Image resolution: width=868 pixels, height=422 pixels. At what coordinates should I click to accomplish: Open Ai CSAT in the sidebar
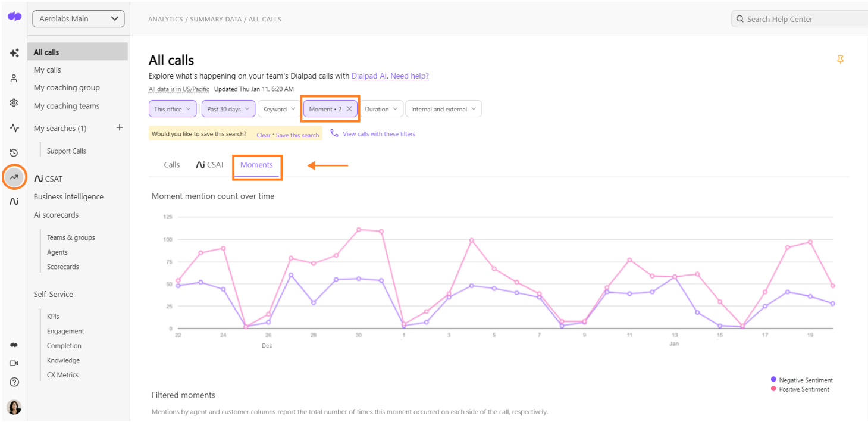pyautogui.click(x=48, y=179)
